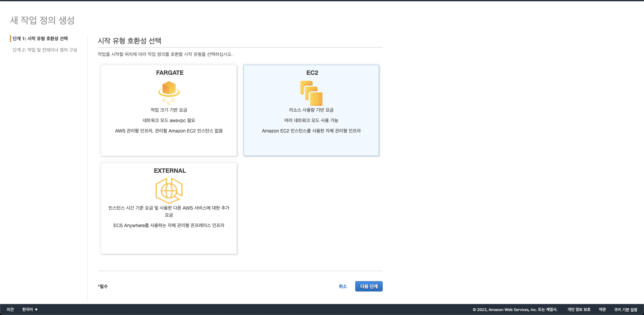Click the ECS Anywhere description text
Image resolution: width=644 pixels, height=315 pixels.
coord(169,225)
